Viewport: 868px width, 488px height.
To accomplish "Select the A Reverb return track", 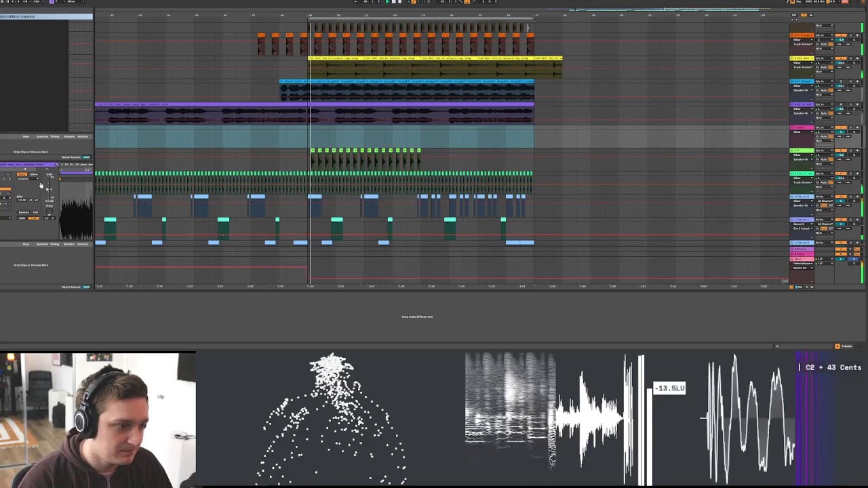I will click(x=802, y=249).
